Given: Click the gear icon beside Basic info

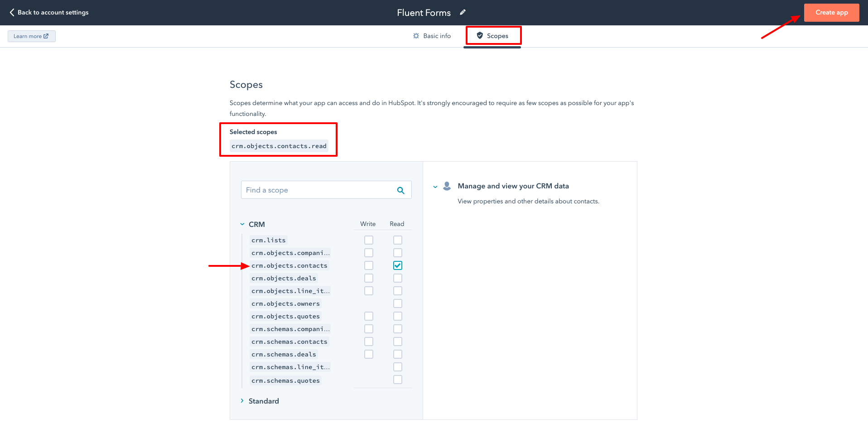Looking at the screenshot, I should (416, 36).
